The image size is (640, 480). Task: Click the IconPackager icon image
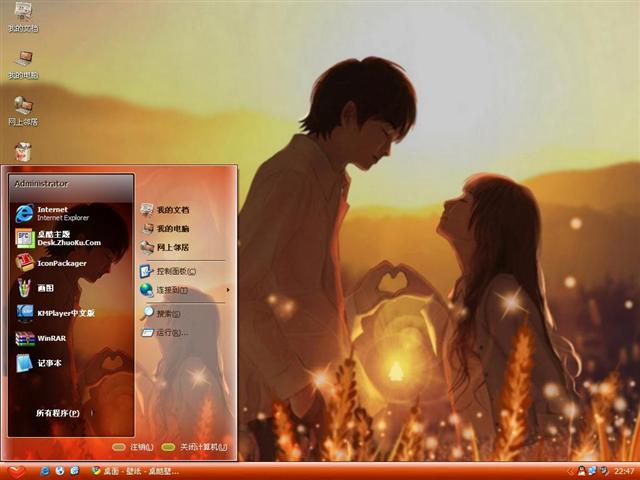24,263
